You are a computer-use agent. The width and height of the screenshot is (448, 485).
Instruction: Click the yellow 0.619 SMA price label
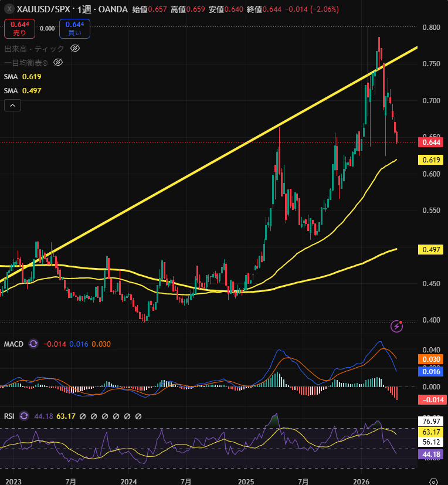pyautogui.click(x=431, y=160)
